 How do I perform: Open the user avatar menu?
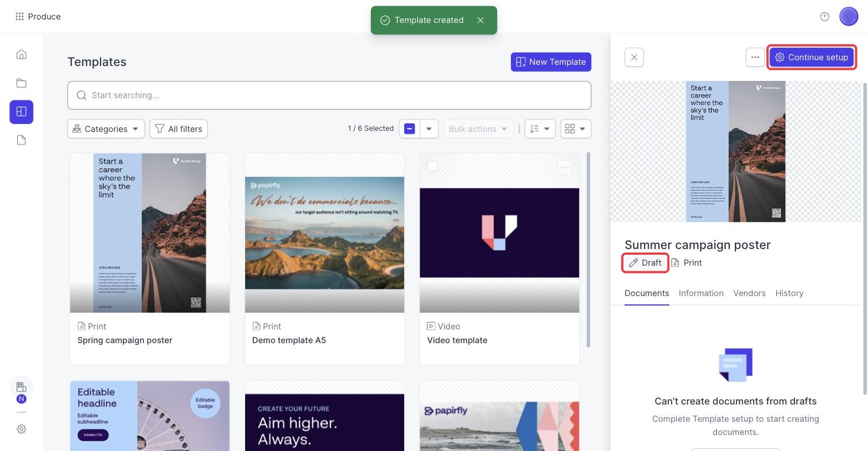point(848,17)
